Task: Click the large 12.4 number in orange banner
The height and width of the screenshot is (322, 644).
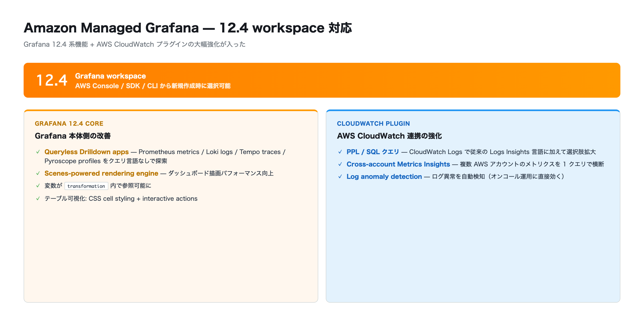Action: click(x=52, y=80)
